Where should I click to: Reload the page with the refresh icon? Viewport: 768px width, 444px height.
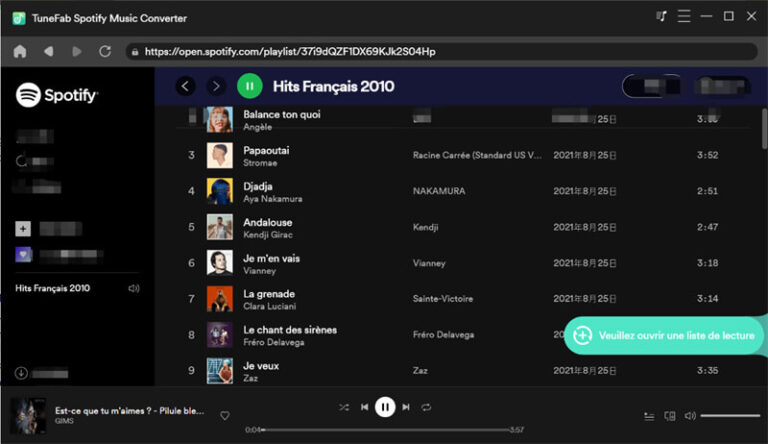click(x=105, y=51)
